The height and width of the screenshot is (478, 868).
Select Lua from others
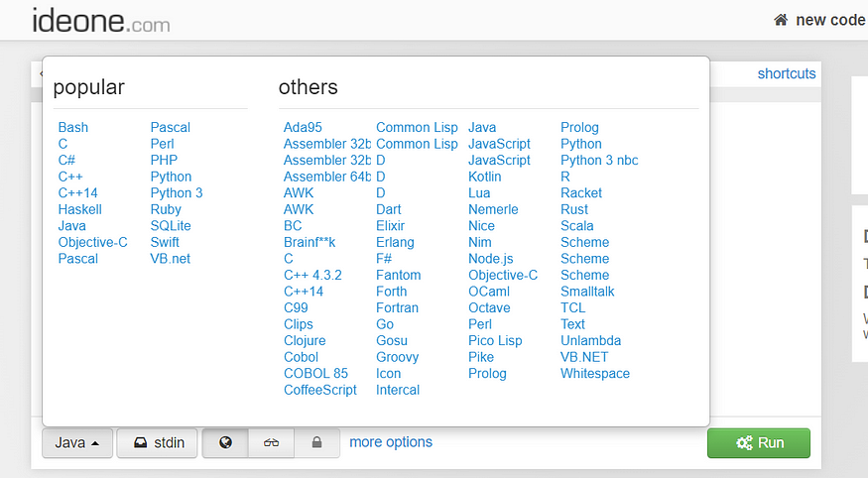coord(479,193)
